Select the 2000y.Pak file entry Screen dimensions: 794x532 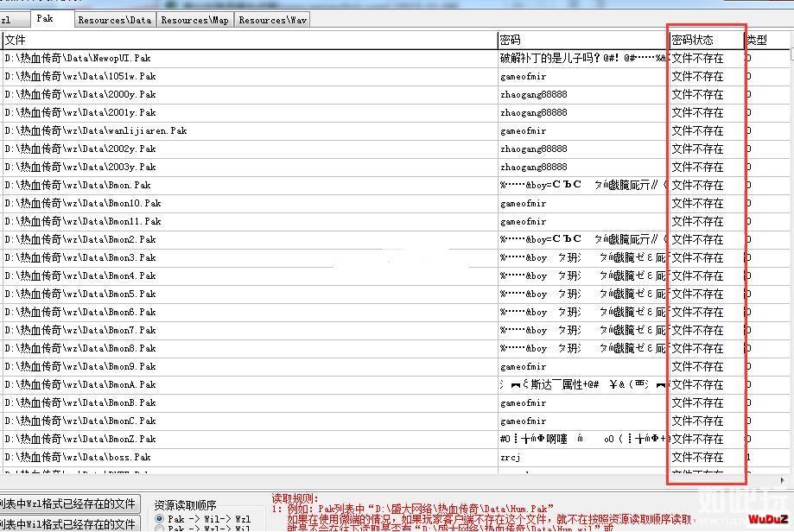pyautogui.click(x=80, y=95)
